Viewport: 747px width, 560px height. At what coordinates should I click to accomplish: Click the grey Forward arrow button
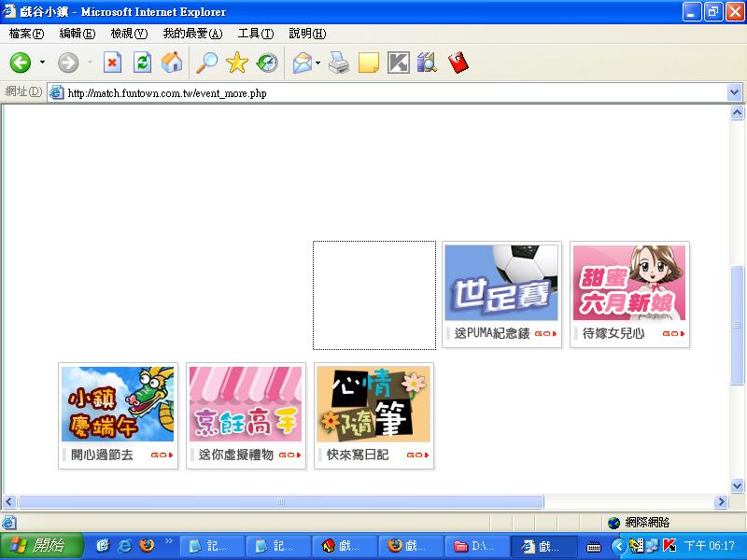67,63
